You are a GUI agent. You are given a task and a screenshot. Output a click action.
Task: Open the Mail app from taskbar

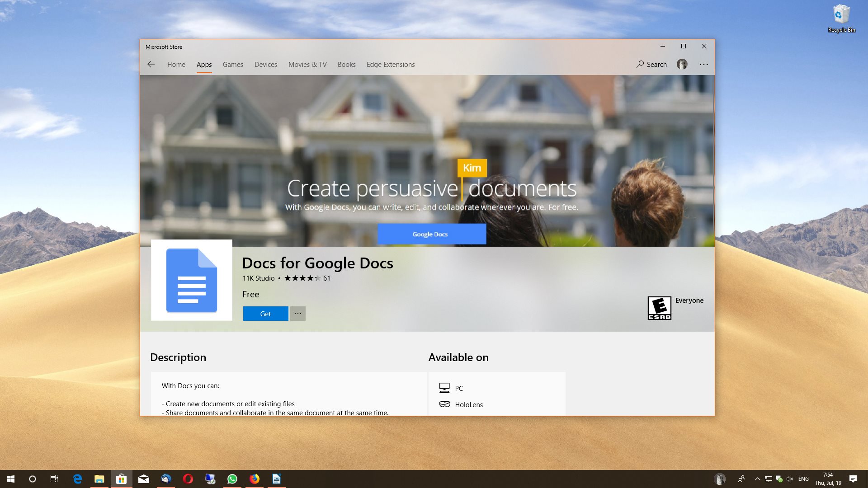point(143,479)
